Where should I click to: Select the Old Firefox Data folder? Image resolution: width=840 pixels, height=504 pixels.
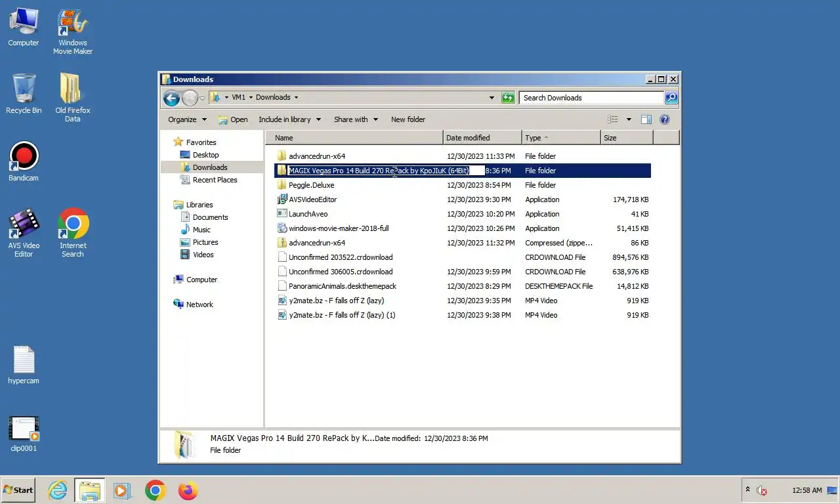click(72, 97)
